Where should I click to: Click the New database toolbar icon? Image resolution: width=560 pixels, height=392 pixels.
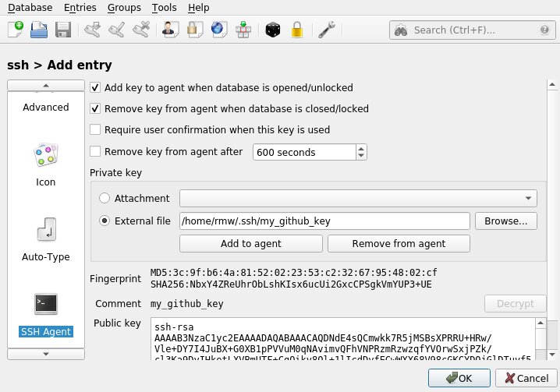(x=16, y=30)
